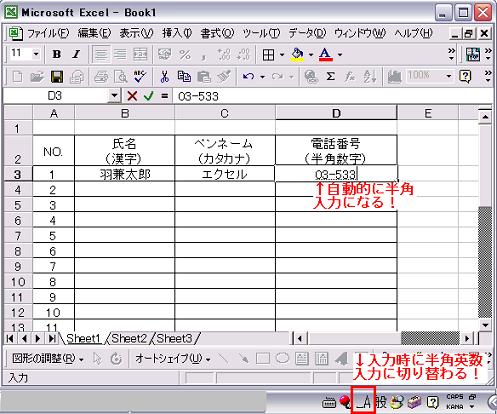
Task: Click the Undo arrow icon
Action: point(248,77)
